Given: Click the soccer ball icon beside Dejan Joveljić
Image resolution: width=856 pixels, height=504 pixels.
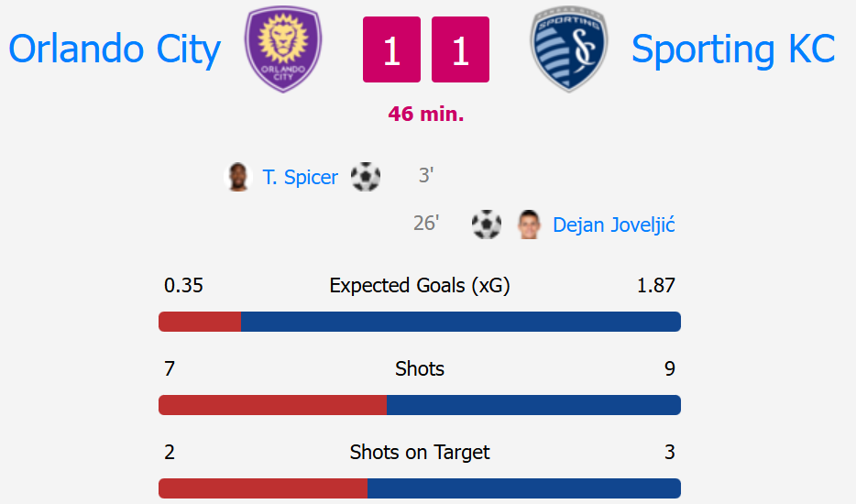Looking at the screenshot, I should click(x=487, y=225).
